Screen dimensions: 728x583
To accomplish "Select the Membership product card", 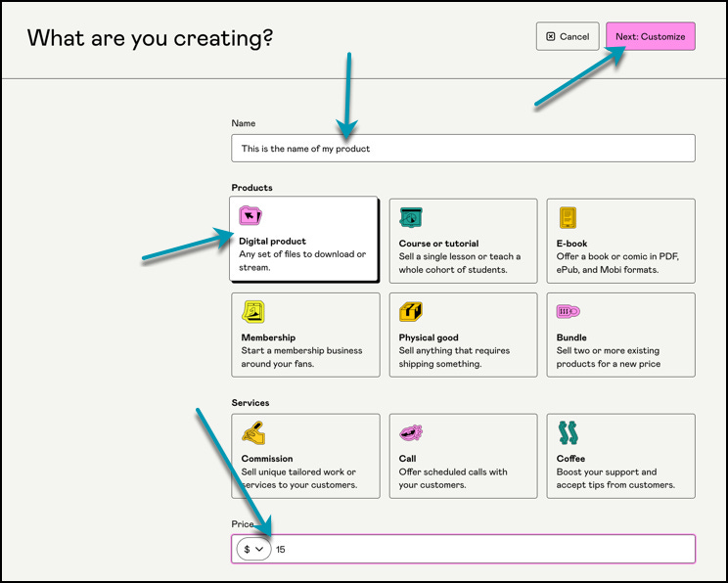I will click(x=305, y=335).
